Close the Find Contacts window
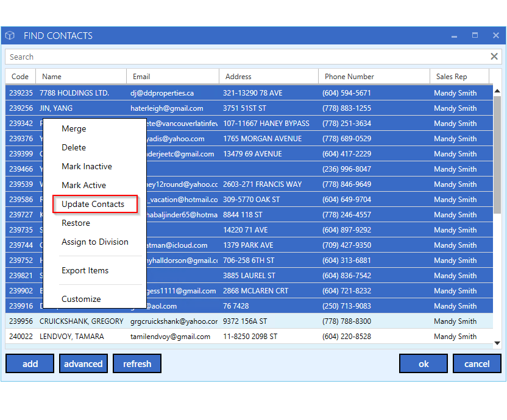Viewport: 507px width, 420px height. tap(495, 35)
